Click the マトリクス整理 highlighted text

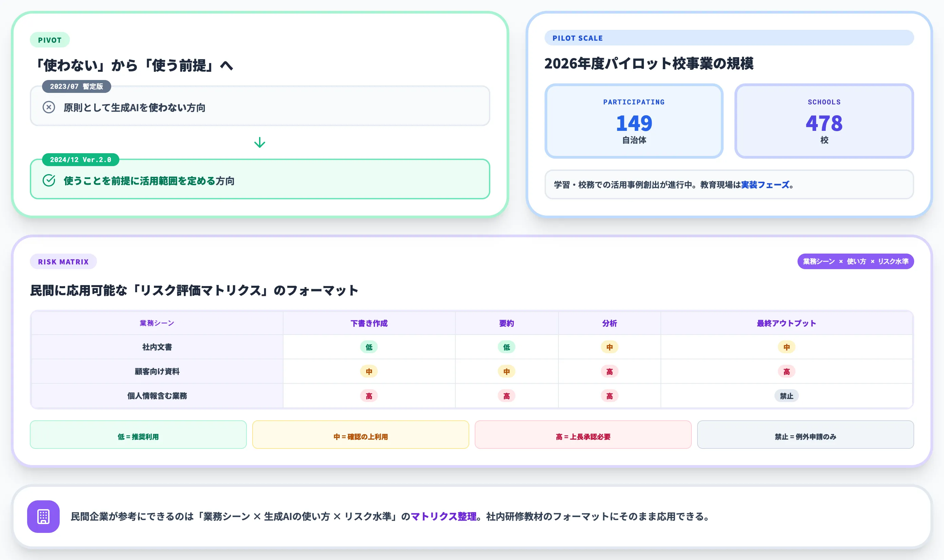(444, 516)
